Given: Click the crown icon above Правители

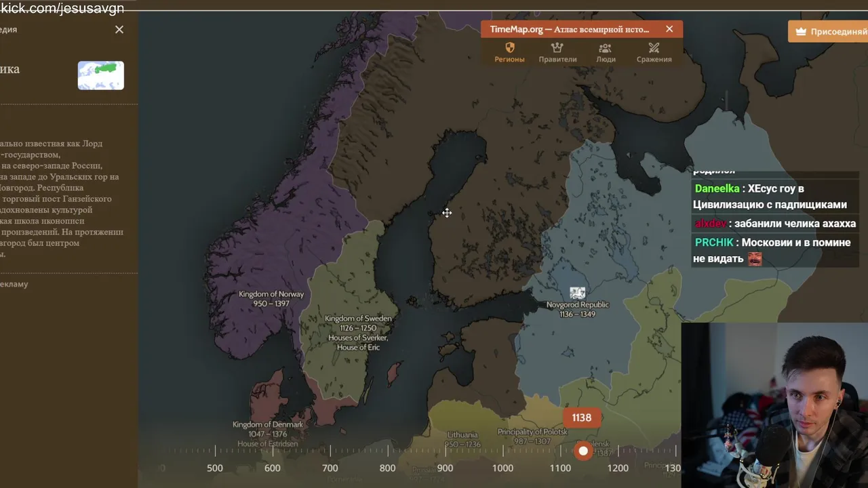Looking at the screenshot, I should pyautogui.click(x=557, y=47).
